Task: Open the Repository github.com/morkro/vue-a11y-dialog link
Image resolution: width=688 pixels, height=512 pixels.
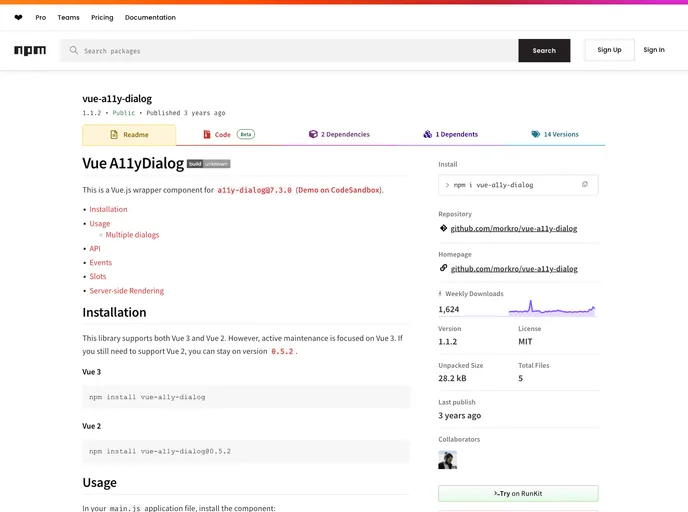Action: [x=514, y=228]
